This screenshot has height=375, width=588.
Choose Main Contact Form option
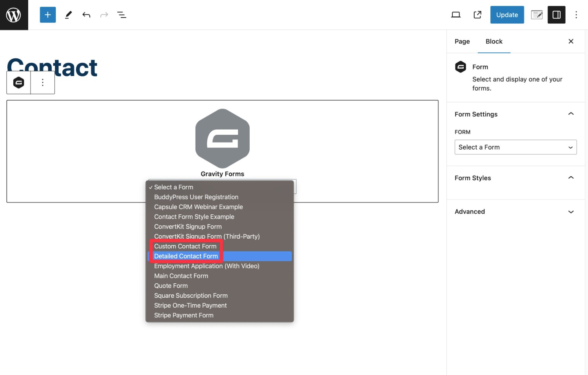click(x=220, y=276)
